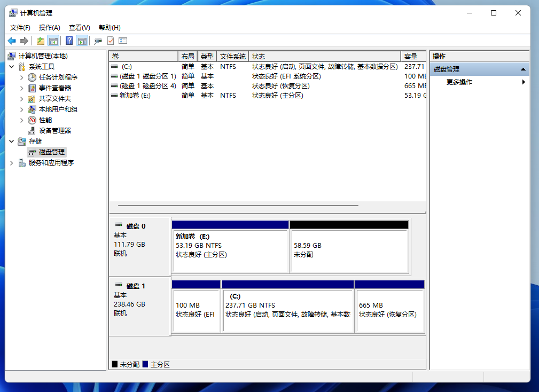Open help using the question mark toolbar icon
Screen dimensions: 539x392
(68, 41)
